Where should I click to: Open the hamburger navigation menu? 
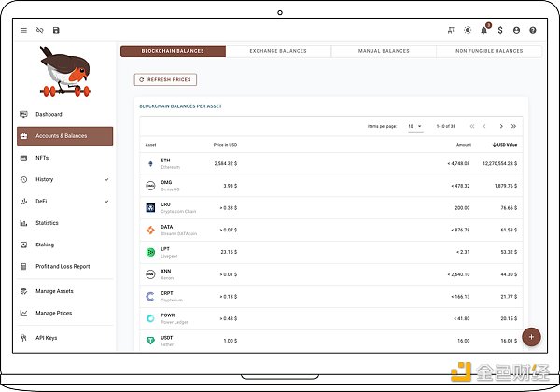[24, 30]
